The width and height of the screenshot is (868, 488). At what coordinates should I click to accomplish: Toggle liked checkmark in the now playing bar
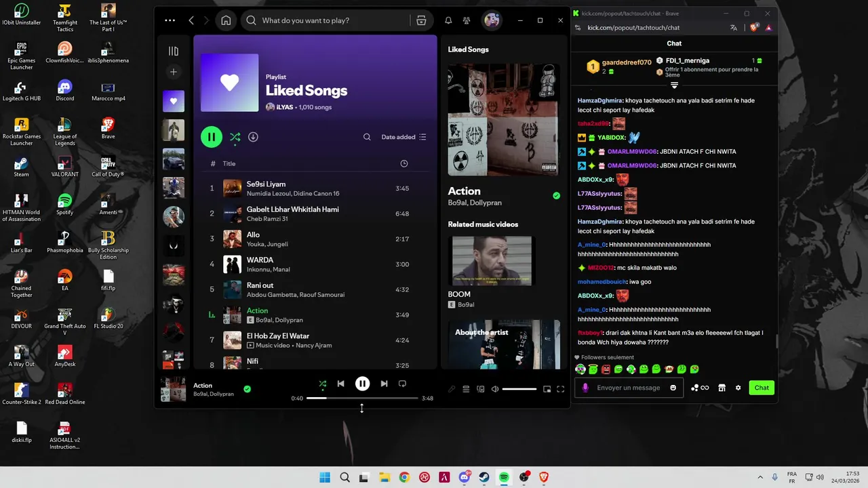coord(247,389)
